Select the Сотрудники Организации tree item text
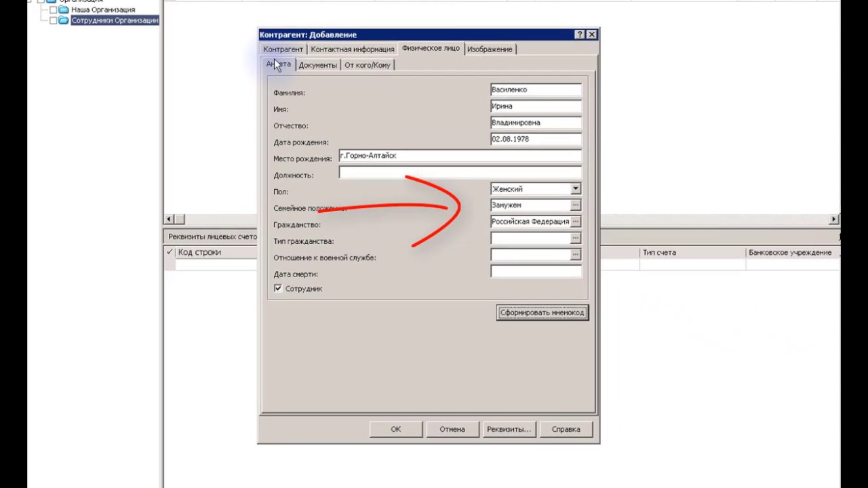The height and width of the screenshot is (488, 868). [x=115, y=20]
